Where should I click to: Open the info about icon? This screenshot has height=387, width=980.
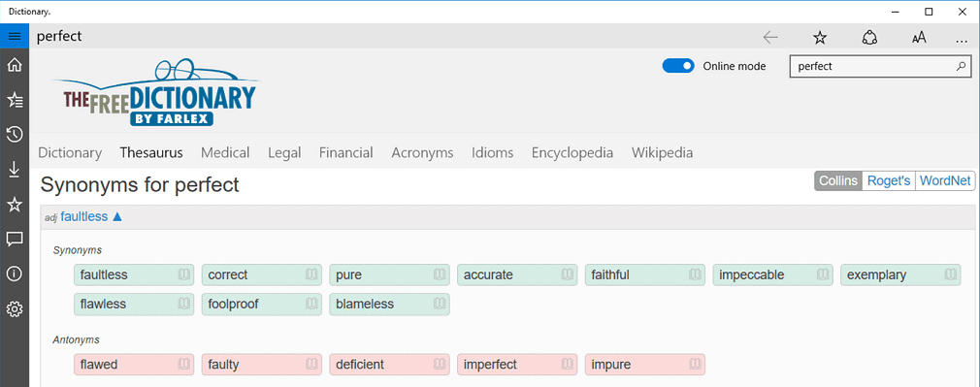coord(15,274)
